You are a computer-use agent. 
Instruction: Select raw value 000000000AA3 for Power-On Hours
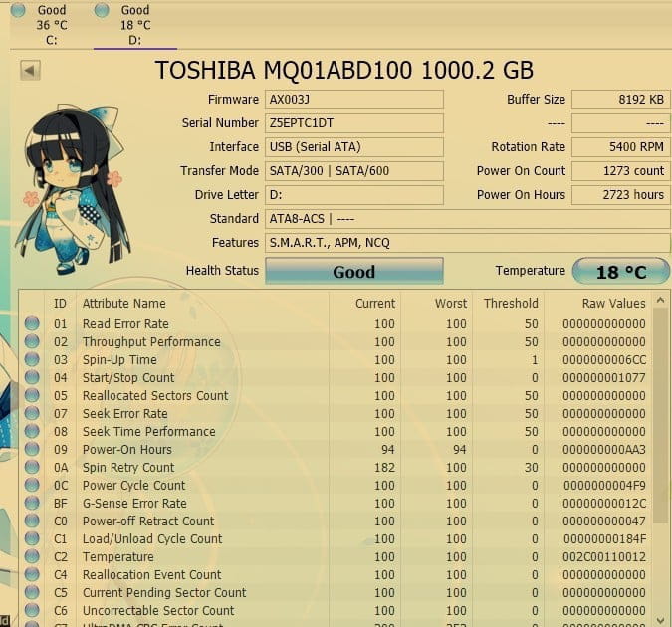click(x=604, y=450)
